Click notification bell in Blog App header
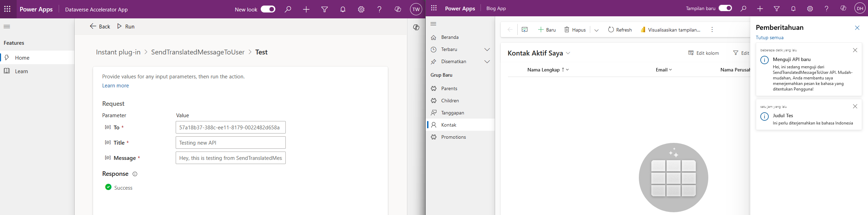 [793, 8]
